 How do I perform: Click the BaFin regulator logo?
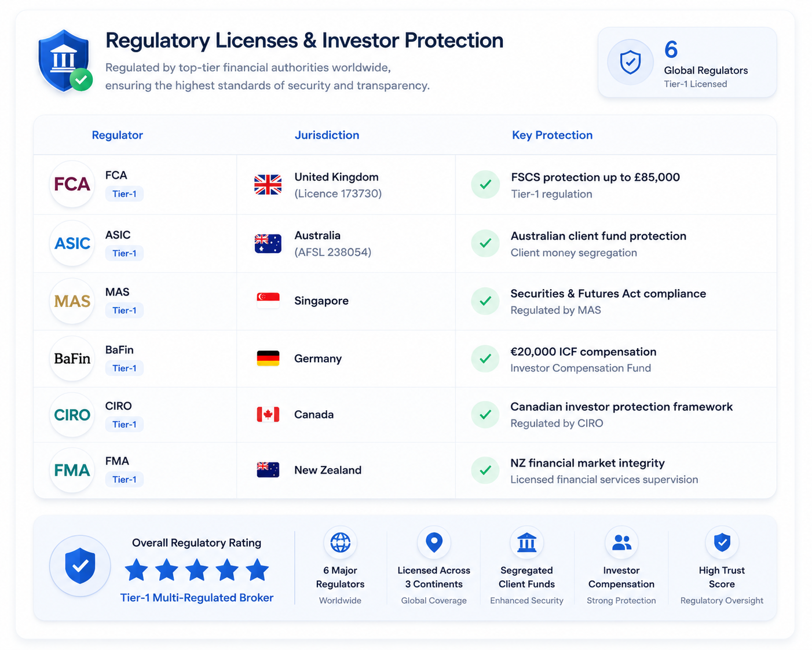click(x=72, y=359)
